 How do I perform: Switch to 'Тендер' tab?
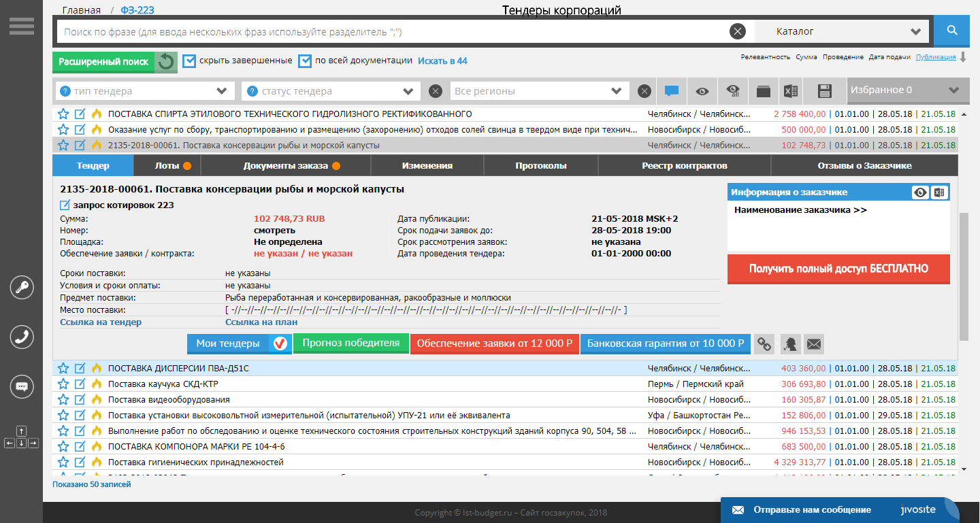(93, 165)
